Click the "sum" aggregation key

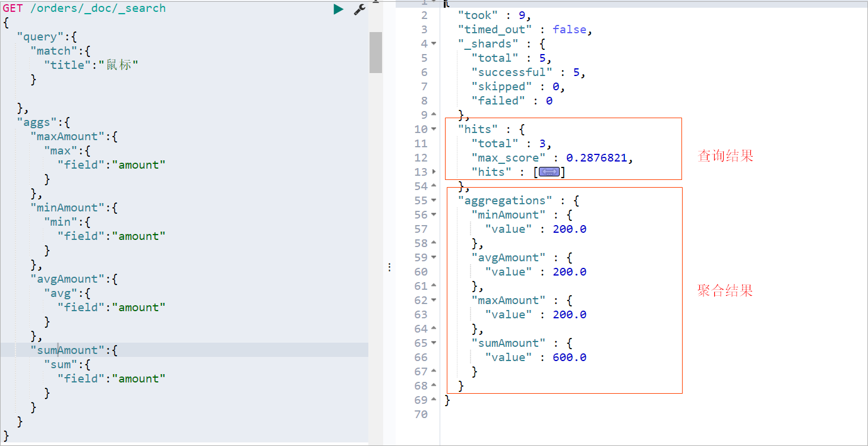61,365
